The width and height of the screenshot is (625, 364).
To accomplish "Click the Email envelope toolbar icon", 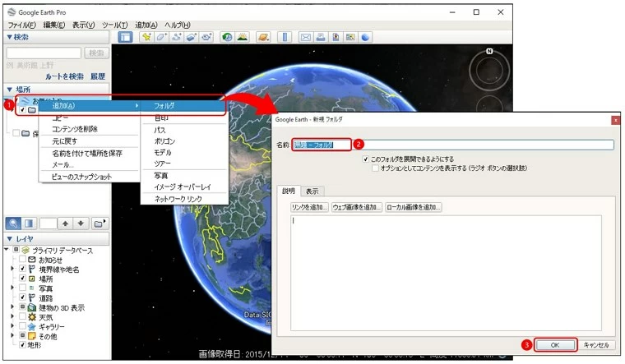I will coord(306,37).
